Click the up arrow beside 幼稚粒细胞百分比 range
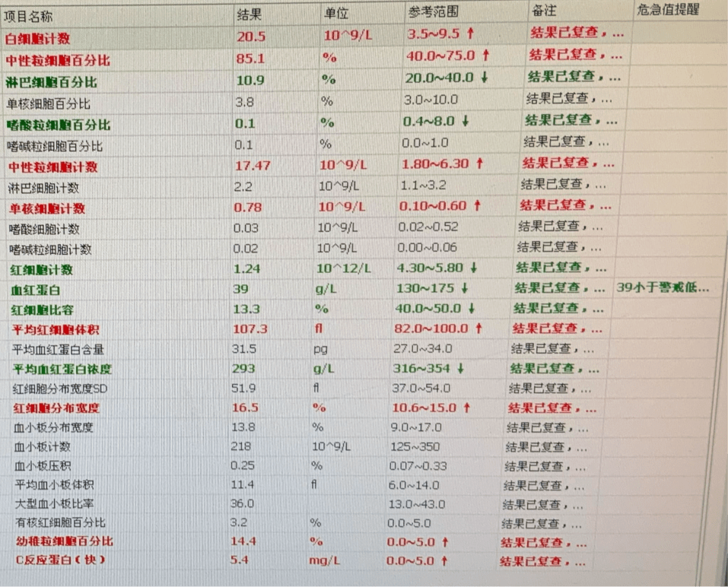Viewport: 728px width, 587px height. (x=443, y=541)
